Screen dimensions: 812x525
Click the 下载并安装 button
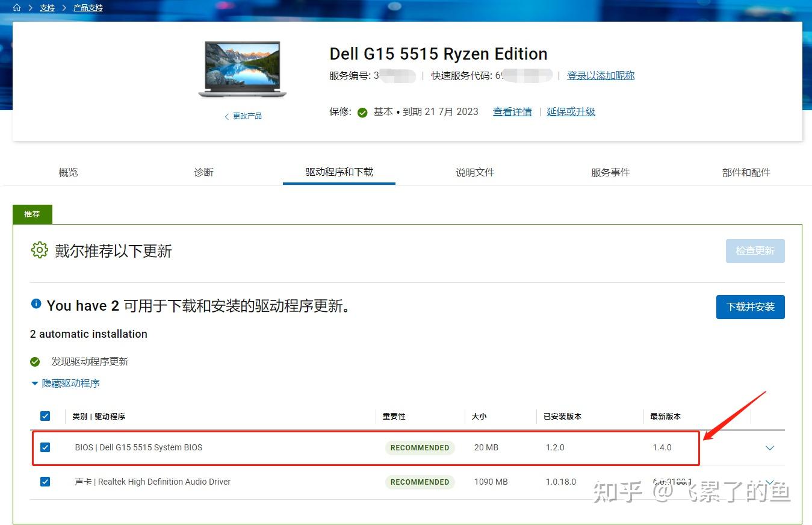click(750, 307)
